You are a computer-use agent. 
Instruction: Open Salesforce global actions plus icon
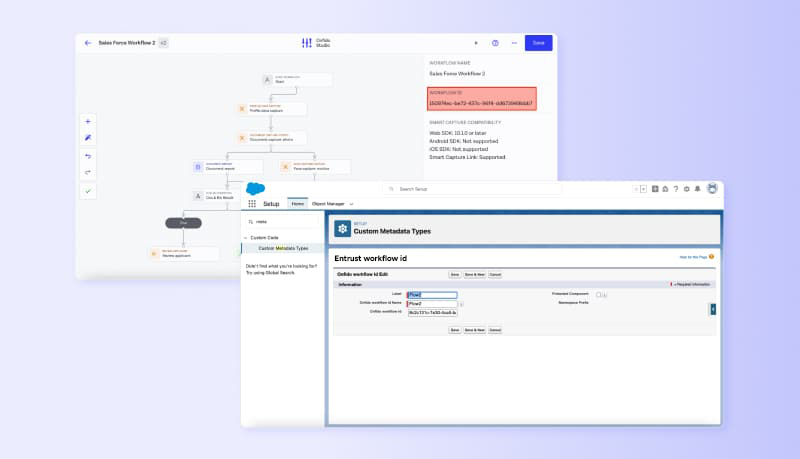point(655,189)
